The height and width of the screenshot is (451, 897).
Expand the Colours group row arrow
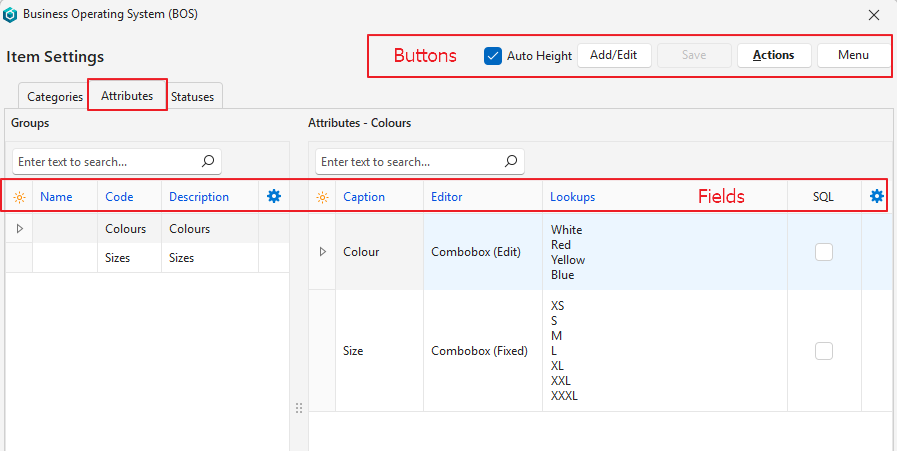pyautogui.click(x=19, y=229)
